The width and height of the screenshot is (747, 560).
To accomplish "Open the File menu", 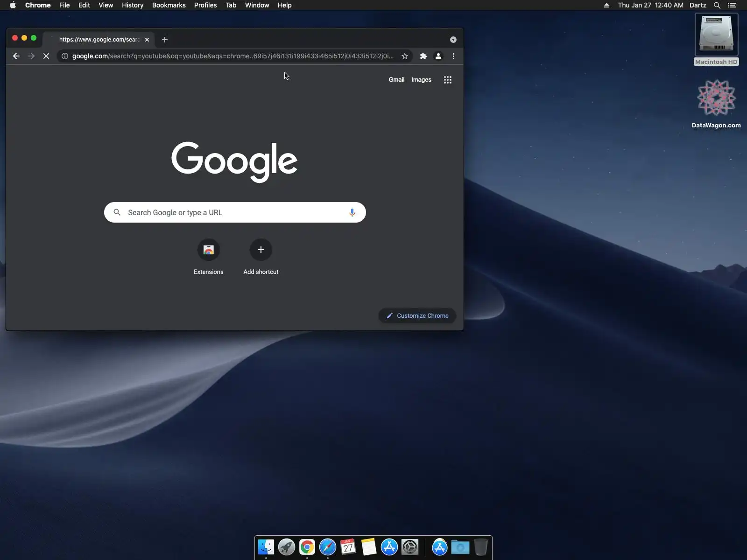I will pyautogui.click(x=64, y=5).
